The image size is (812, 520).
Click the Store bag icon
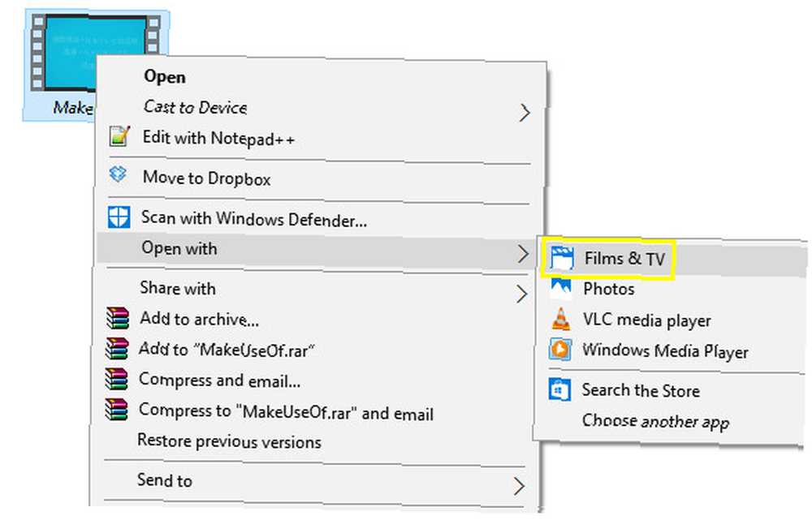tap(559, 389)
